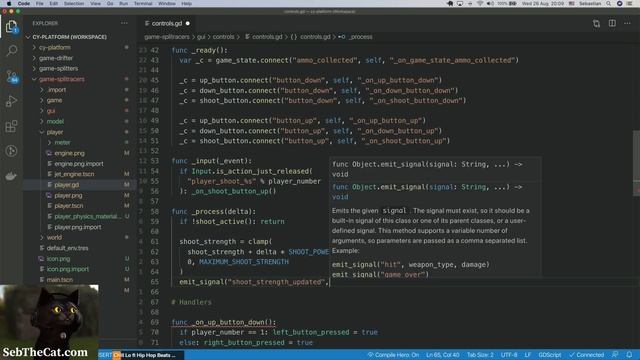Collapse the game-splitracers folder
This screenshot has height=360, width=640.
[x=62, y=79]
